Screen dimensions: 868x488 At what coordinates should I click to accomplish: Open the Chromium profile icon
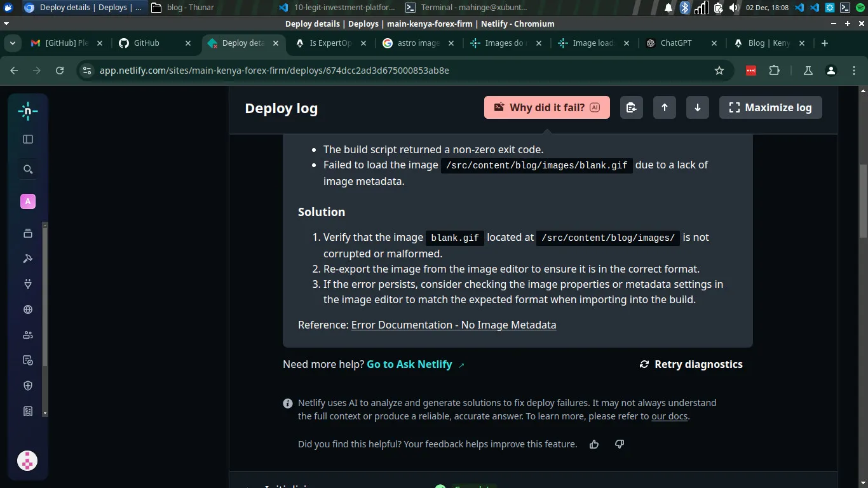(831, 71)
